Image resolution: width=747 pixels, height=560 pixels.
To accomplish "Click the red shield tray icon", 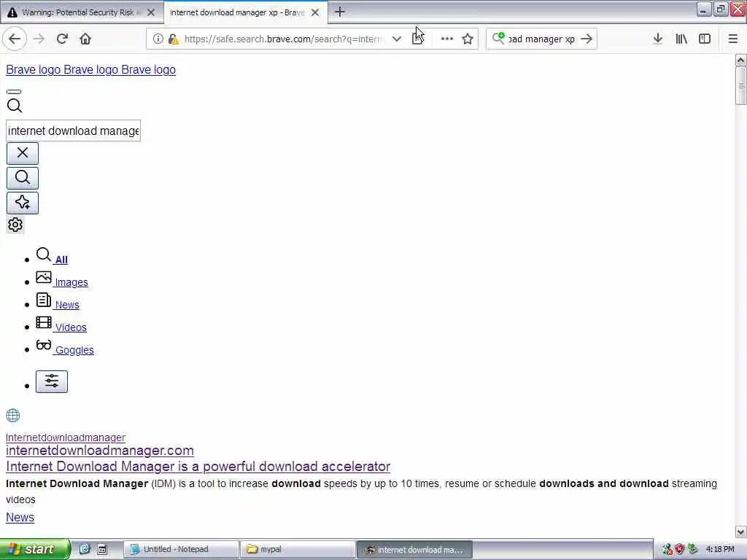I will click(679, 550).
